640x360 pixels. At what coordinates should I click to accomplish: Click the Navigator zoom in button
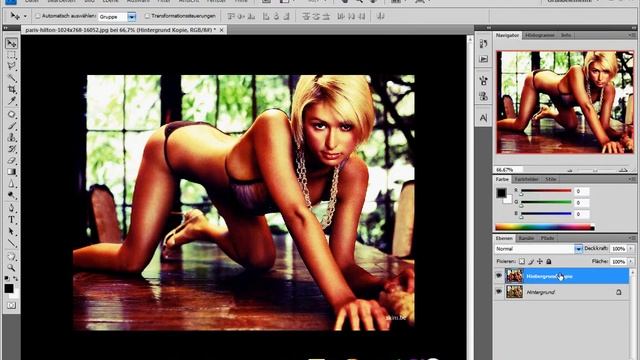click(623, 170)
